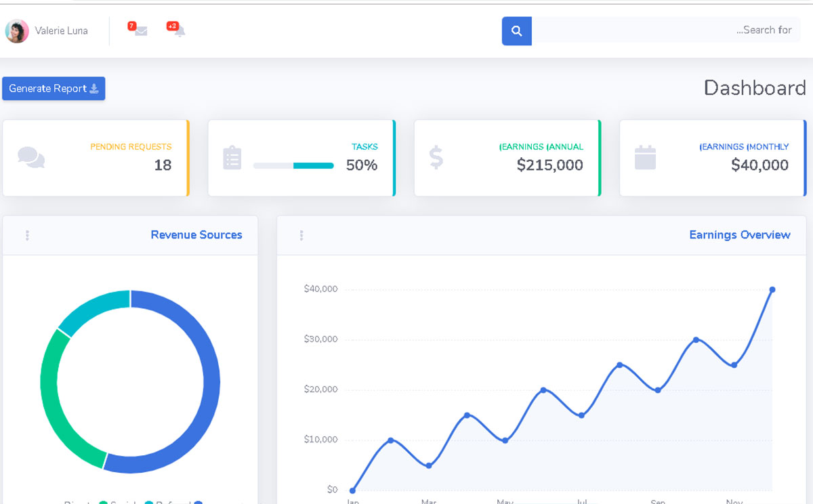The width and height of the screenshot is (813, 504).
Task: Open the alerts bell icon
Action: tap(180, 31)
